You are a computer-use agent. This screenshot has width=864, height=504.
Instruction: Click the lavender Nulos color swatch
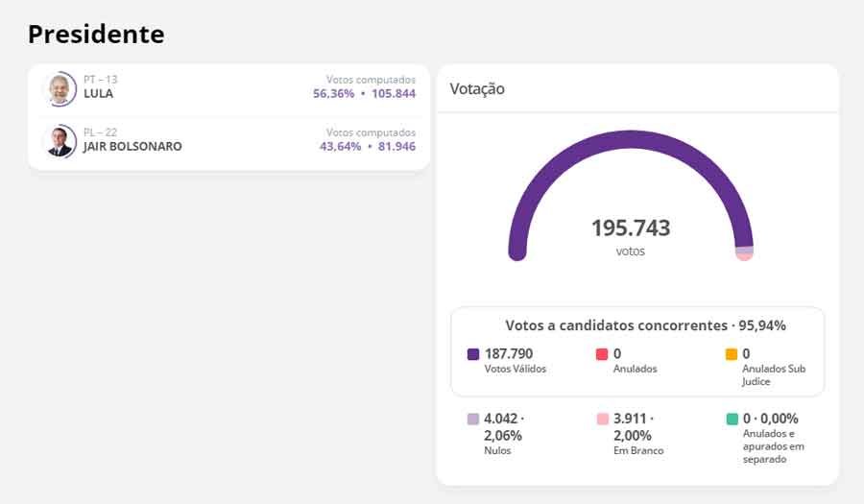pyautogui.click(x=473, y=420)
